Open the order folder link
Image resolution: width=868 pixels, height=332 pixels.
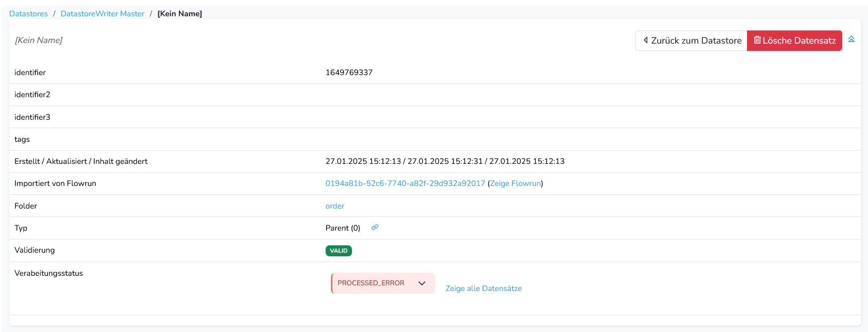pyautogui.click(x=335, y=206)
